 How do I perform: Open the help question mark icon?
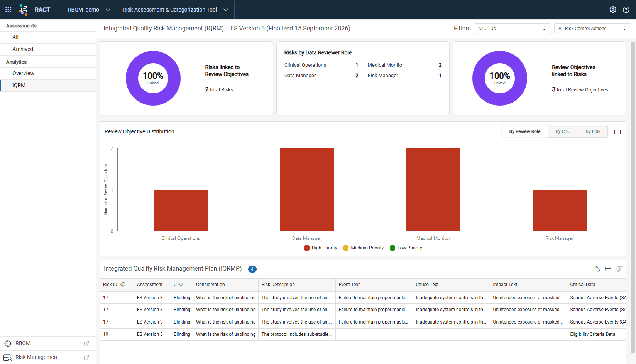(626, 10)
